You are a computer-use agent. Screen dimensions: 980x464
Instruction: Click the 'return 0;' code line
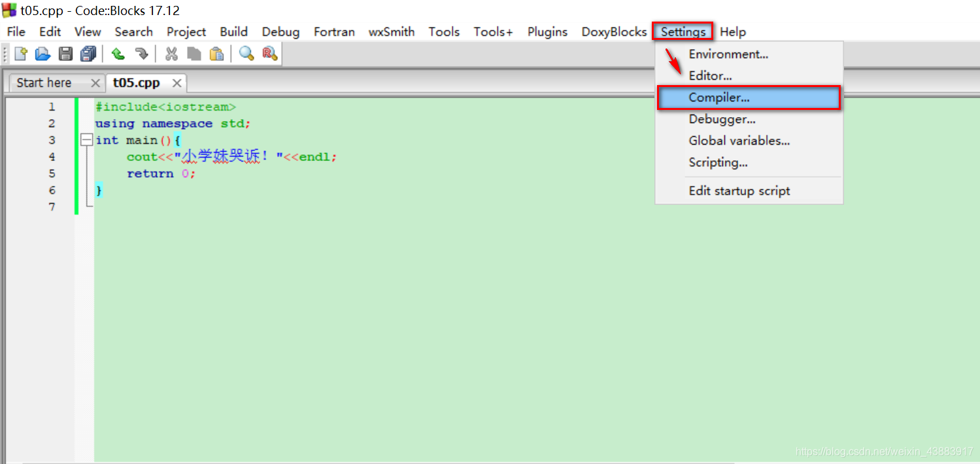pos(161,173)
